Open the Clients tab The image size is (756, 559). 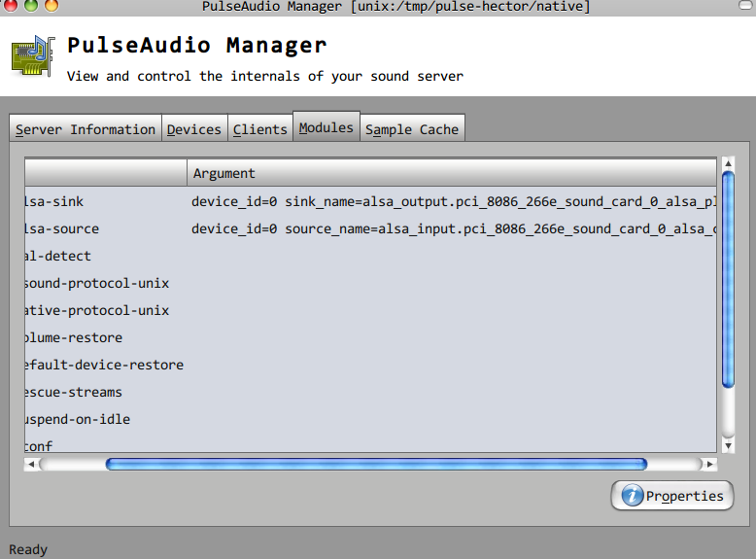[x=259, y=128]
